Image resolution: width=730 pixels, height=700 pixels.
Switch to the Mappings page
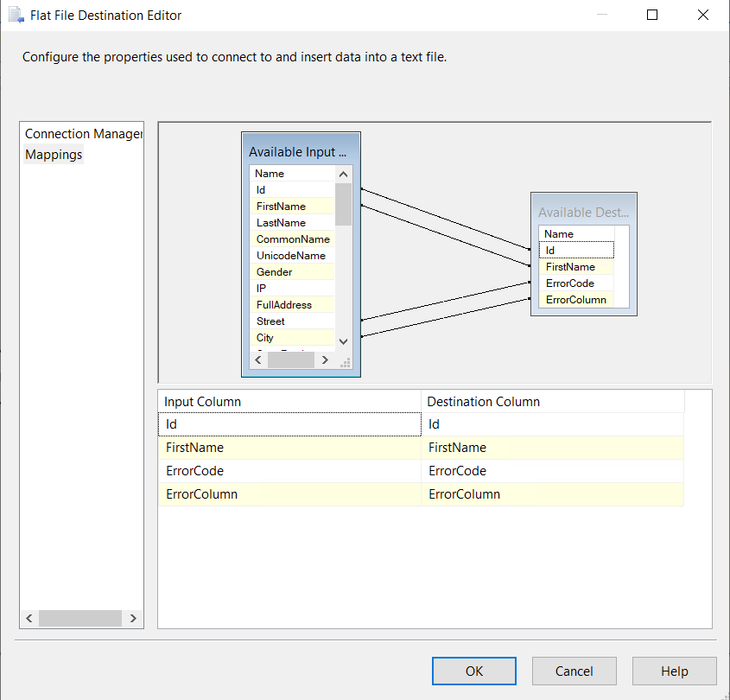[x=54, y=155]
